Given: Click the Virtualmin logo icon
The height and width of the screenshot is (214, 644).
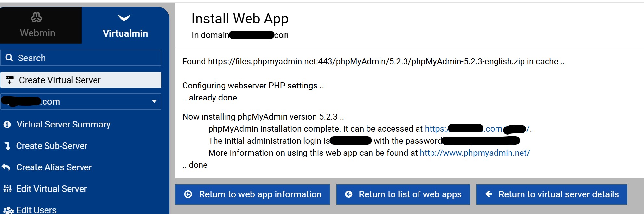Looking at the screenshot, I should click(124, 18).
